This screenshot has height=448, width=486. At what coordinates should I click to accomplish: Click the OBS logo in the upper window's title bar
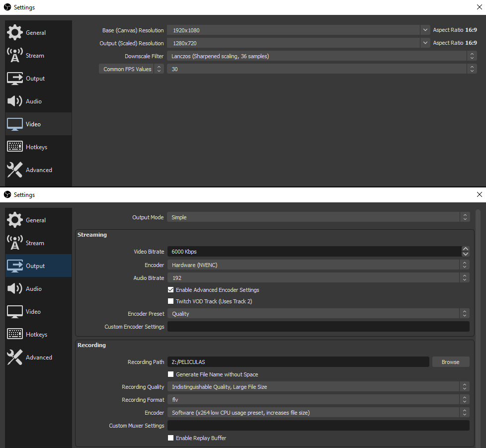pos(7,7)
